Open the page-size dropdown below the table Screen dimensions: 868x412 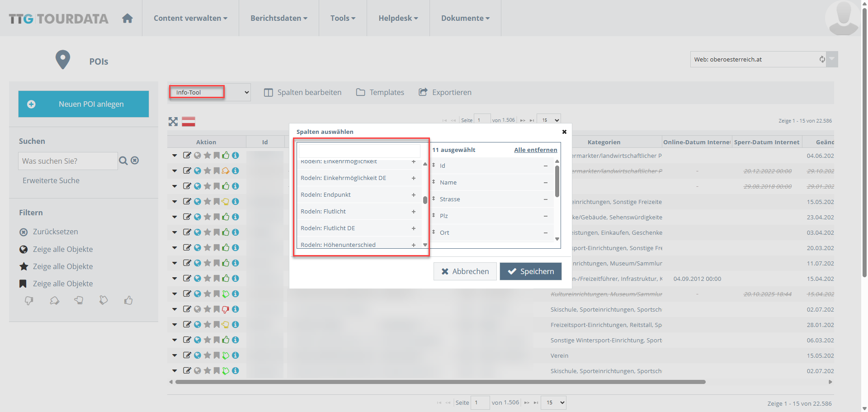553,403
